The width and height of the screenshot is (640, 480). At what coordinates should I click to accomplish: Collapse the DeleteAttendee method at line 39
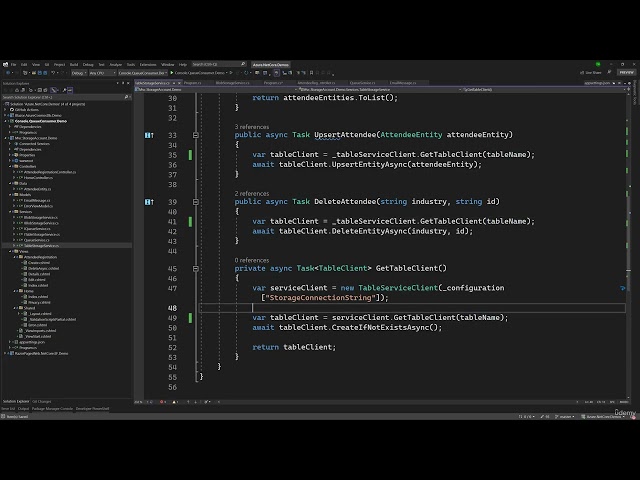click(x=196, y=202)
